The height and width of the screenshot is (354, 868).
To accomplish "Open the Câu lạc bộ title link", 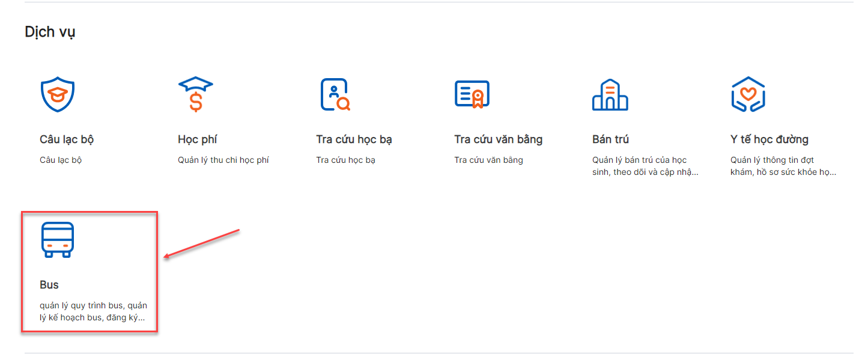I will point(67,139).
